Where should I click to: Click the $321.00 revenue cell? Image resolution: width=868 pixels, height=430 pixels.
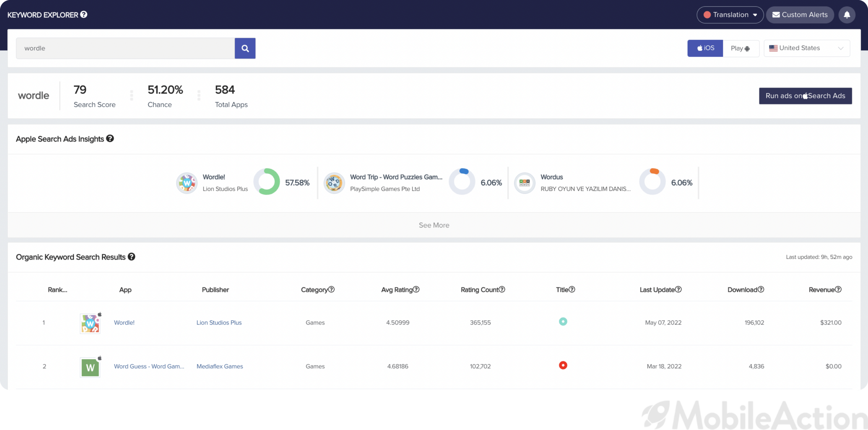click(831, 322)
